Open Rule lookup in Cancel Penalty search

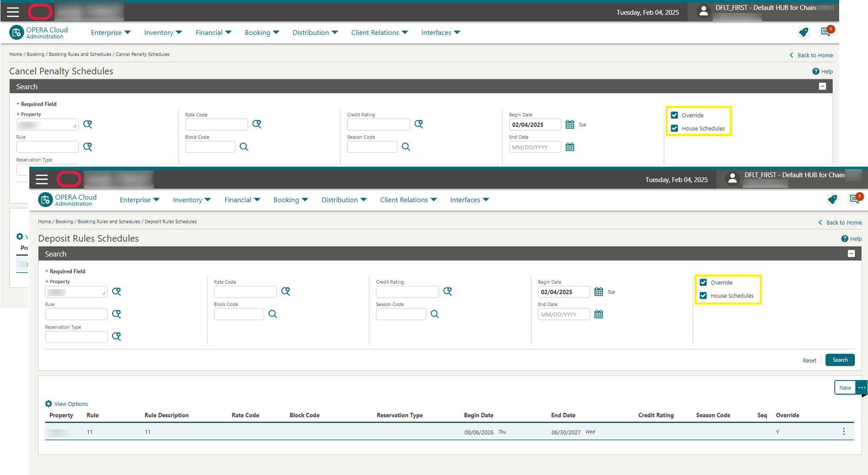[87, 146]
